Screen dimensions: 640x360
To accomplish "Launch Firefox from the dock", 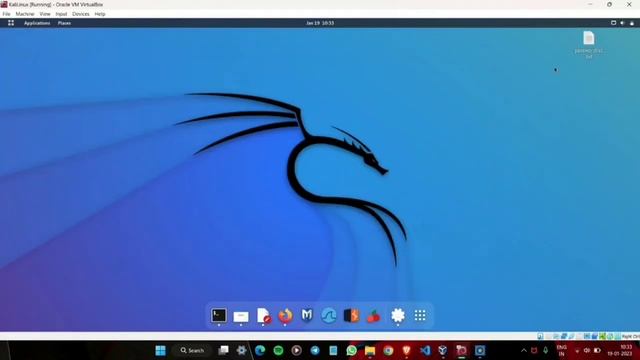I will (285, 316).
